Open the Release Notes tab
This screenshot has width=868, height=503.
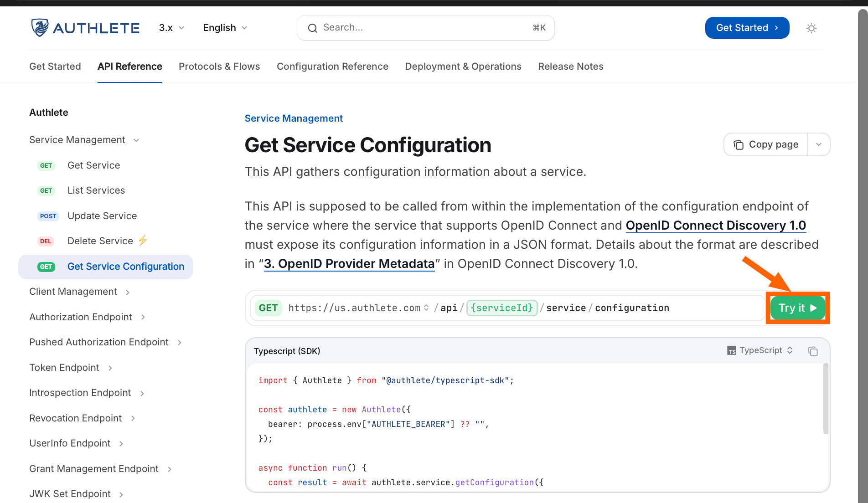[571, 67]
